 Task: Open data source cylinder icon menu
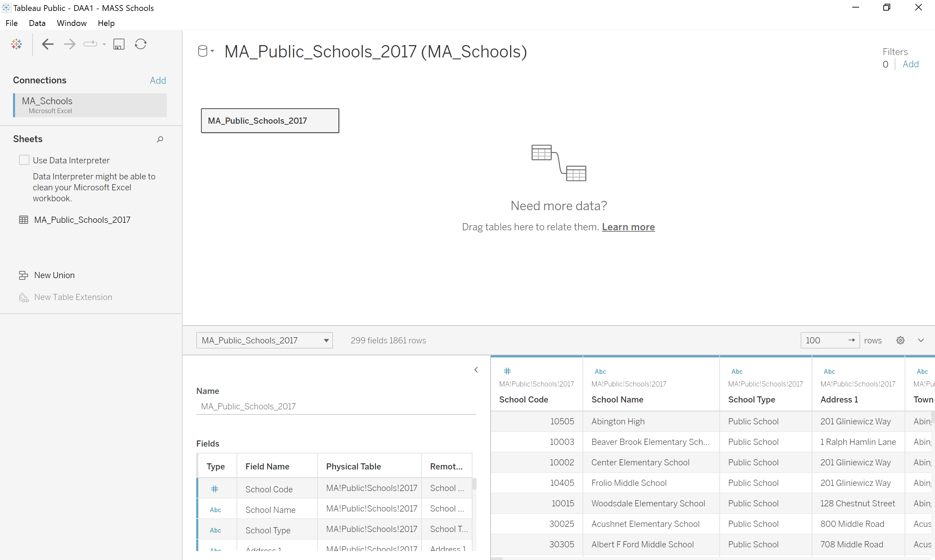[x=206, y=51]
